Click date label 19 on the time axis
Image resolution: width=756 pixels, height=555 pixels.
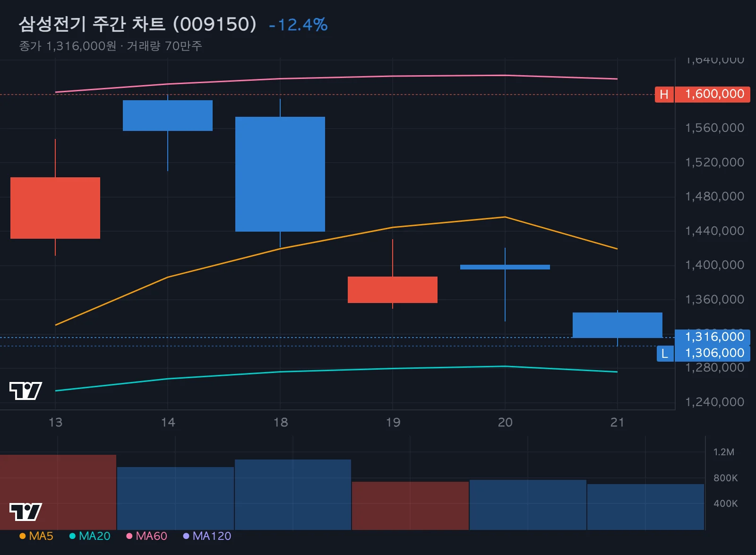click(x=393, y=422)
